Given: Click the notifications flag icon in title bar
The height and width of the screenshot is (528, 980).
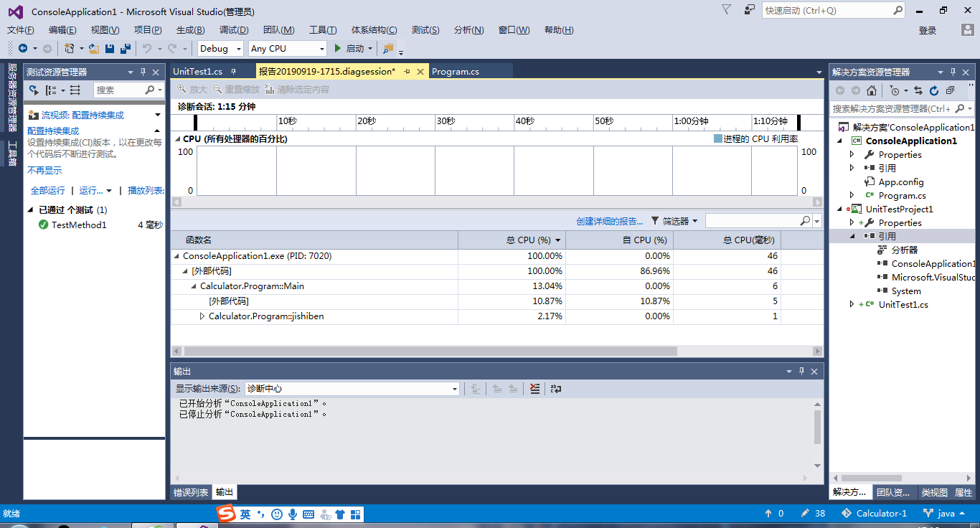Looking at the screenshot, I should coord(727,10).
